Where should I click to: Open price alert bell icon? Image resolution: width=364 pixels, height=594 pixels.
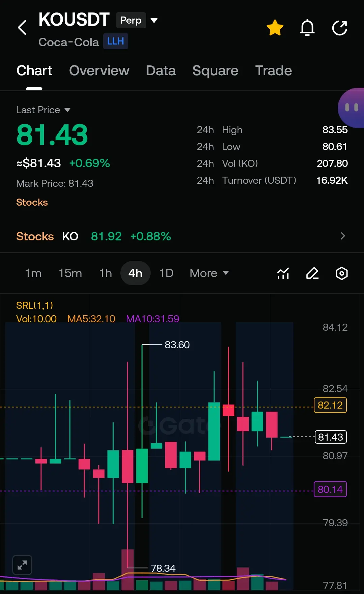pyautogui.click(x=307, y=28)
